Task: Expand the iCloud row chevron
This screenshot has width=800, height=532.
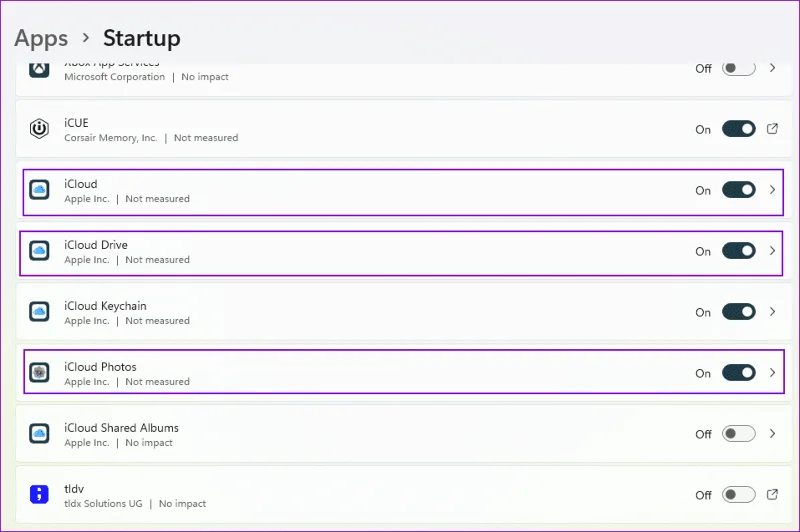Action: point(772,190)
